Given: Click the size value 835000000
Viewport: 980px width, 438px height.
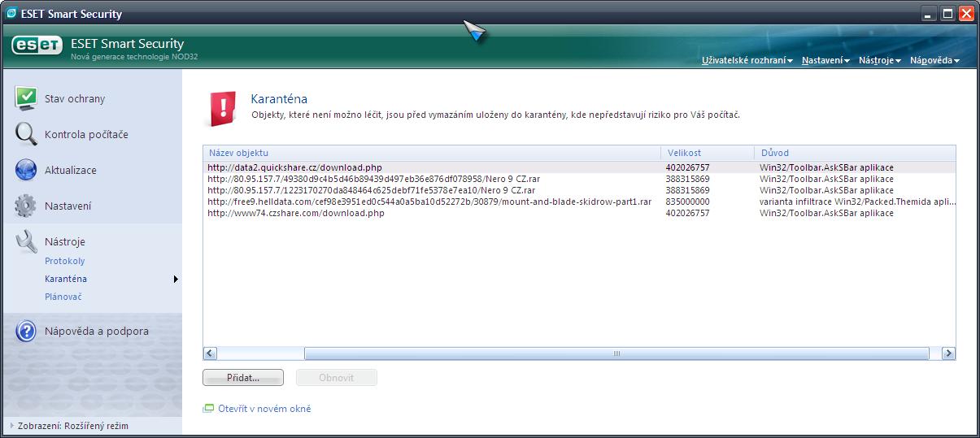Looking at the screenshot, I should point(688,202).
